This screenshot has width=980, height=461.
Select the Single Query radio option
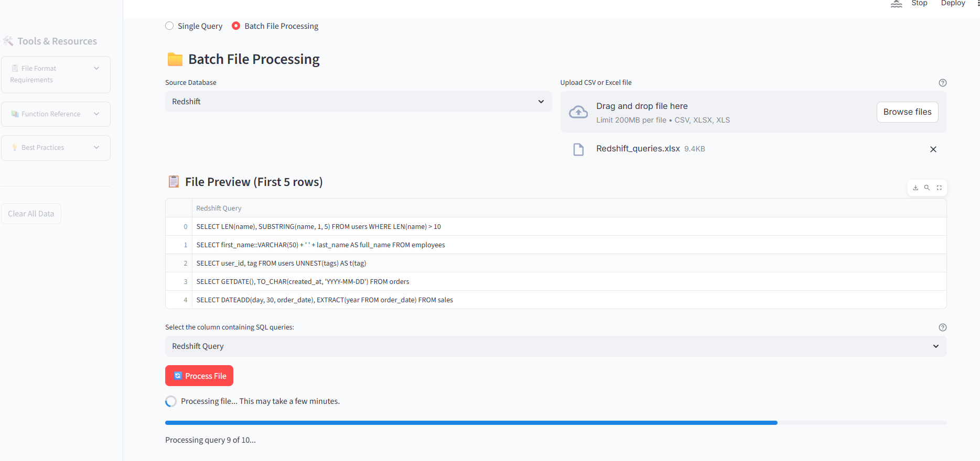[169, 26]
